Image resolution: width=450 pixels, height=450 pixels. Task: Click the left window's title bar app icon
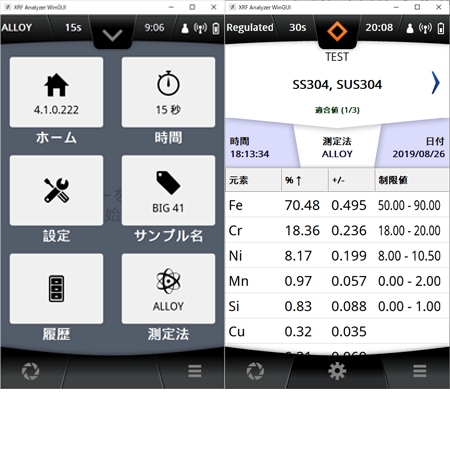(8, 7)
